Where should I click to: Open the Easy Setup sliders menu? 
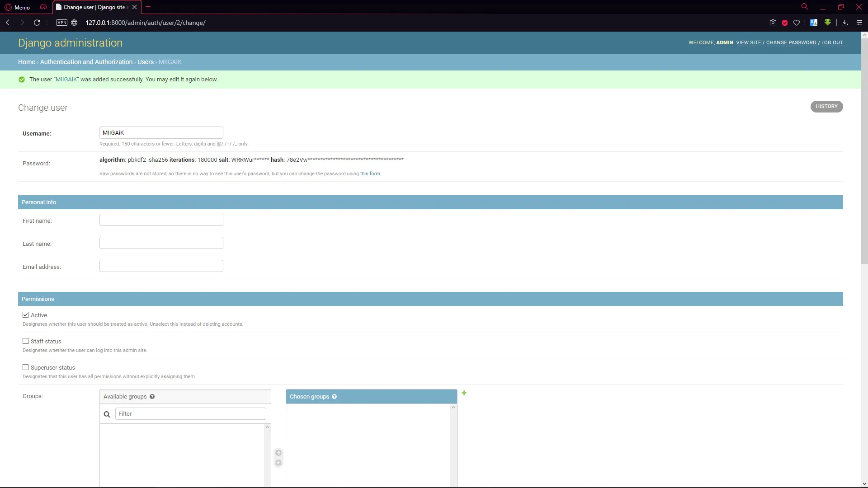click(x=859, y=23)
